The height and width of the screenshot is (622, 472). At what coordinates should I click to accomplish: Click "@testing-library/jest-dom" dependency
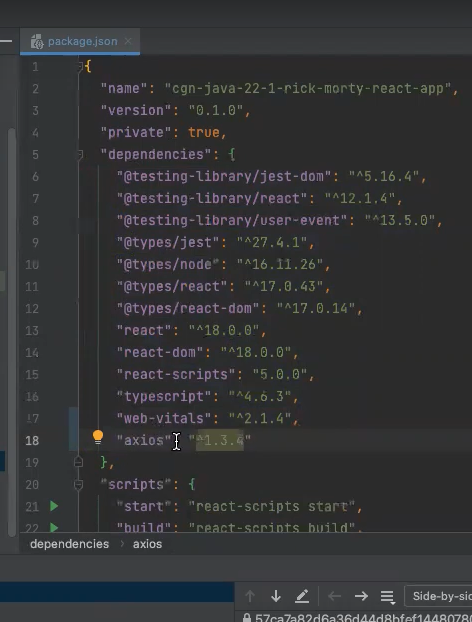click(224, 176)
